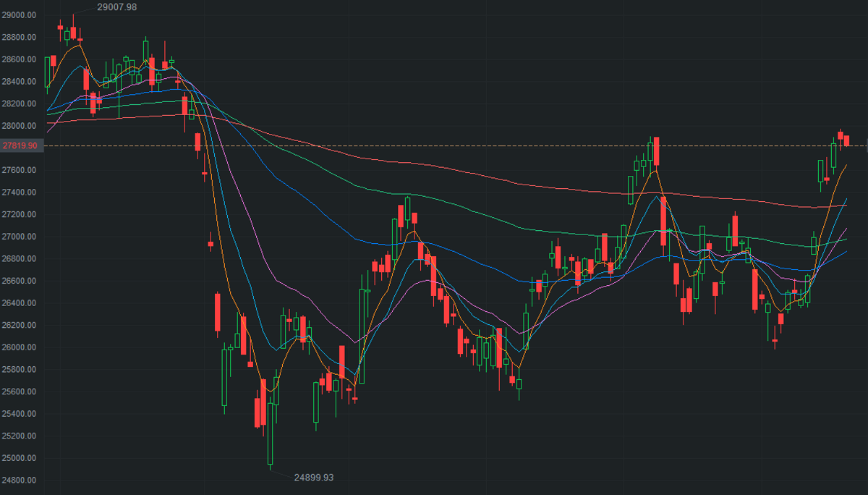Click the 28000.00 axis label

coord(20,126)
